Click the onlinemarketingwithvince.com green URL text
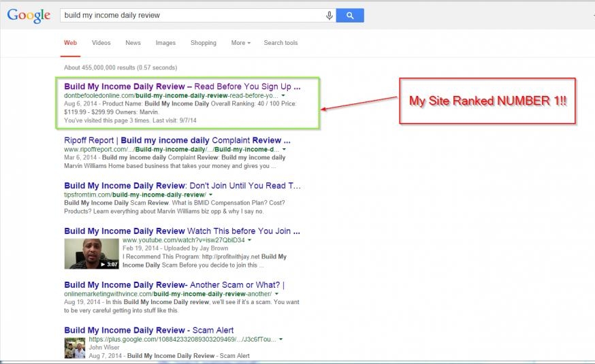This screenshot has height=364, width=595. click(x=167, y=294)
